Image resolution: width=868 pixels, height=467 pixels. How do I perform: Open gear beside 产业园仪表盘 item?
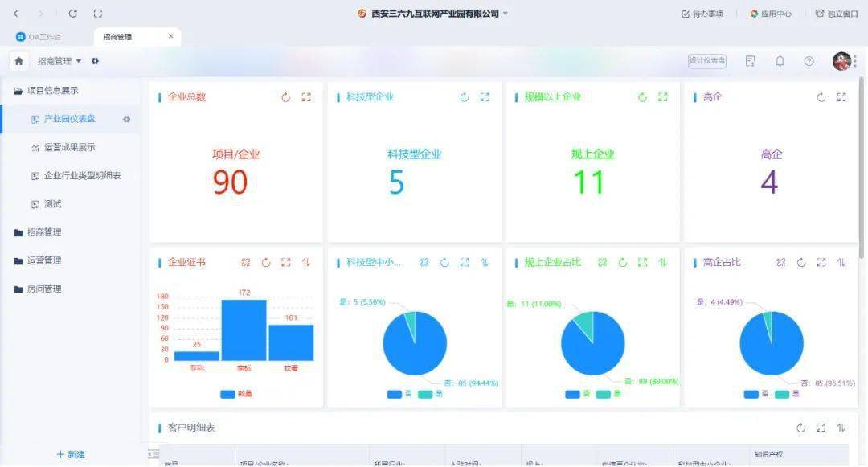[126, 119]
